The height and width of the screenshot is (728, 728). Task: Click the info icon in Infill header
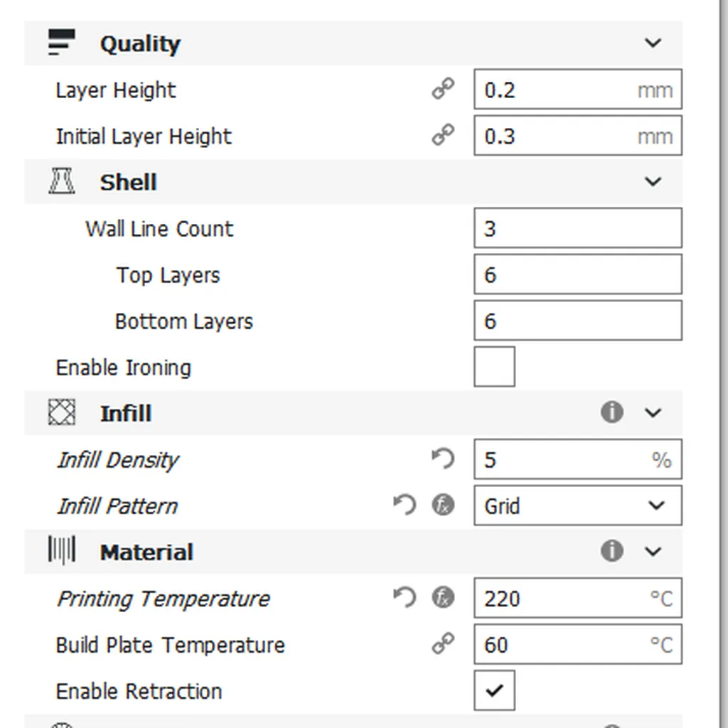coord(611,412)
